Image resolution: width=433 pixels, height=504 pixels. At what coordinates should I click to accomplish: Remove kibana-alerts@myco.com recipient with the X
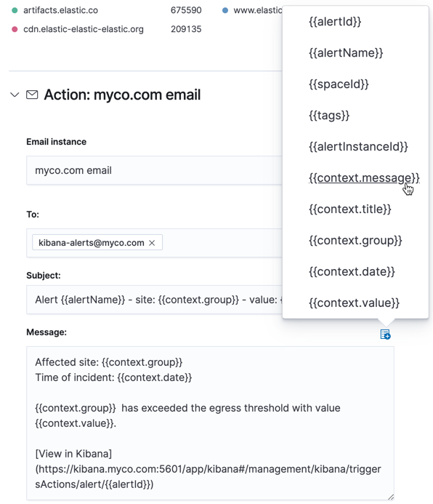click(x=152, y=243)
